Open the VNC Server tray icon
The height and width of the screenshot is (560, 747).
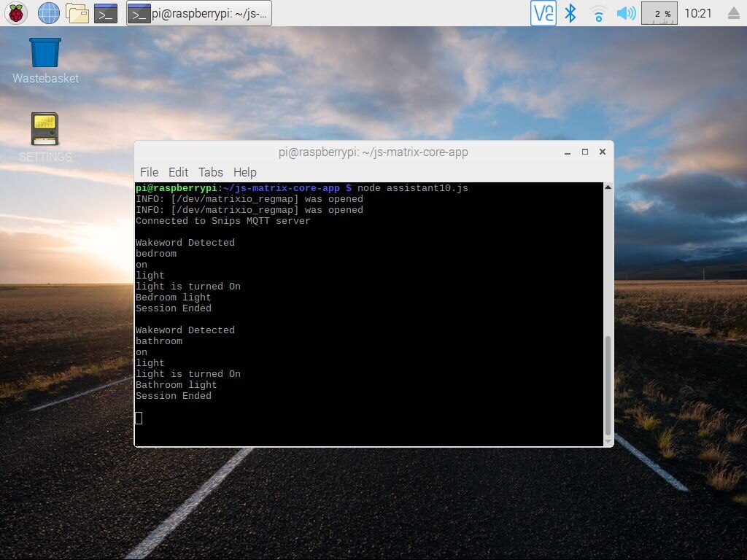coord(543,13)
